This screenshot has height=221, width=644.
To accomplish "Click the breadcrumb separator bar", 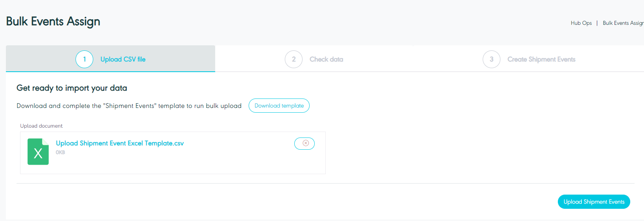I will [x=597, y=23].
